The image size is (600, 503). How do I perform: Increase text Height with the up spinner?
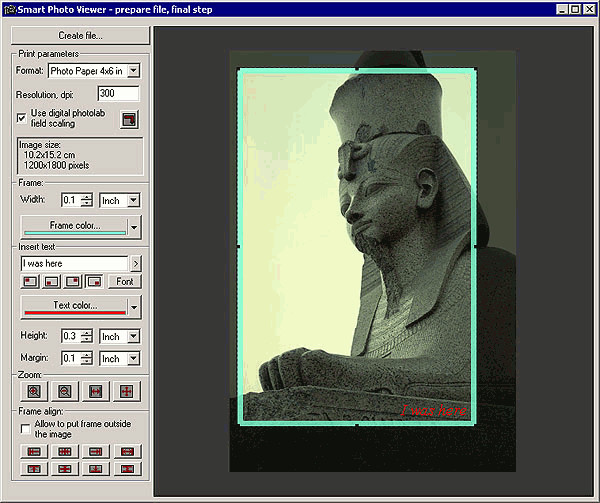87,333
